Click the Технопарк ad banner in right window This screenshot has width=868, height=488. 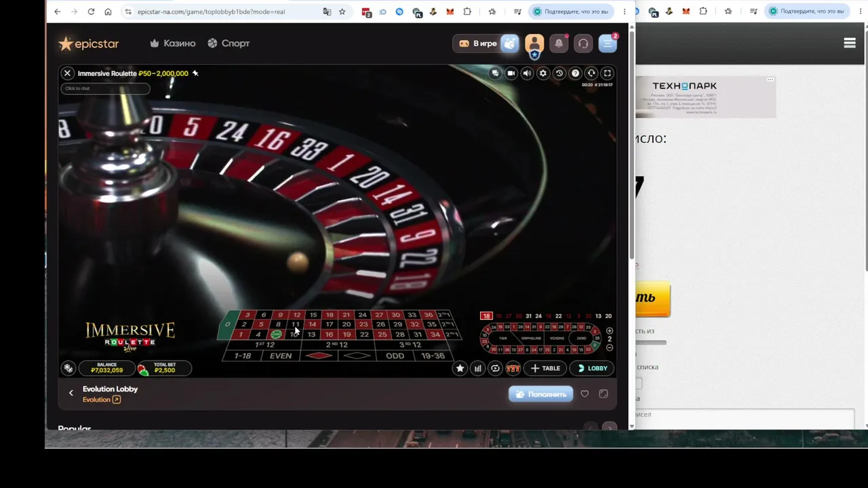point(705,97)
